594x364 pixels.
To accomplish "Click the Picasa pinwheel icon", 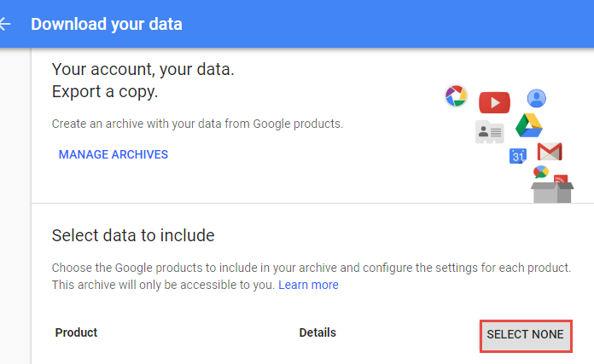I will (x=456, y=95).
